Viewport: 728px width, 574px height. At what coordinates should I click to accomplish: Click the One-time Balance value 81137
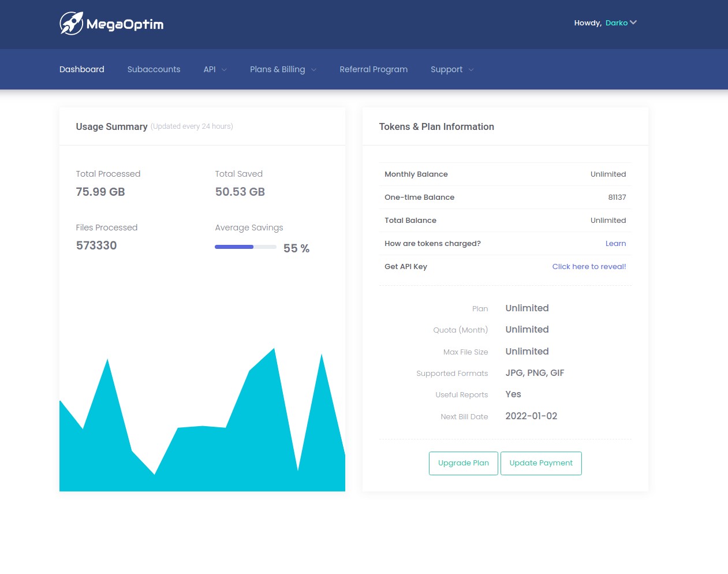coord(617,197)
